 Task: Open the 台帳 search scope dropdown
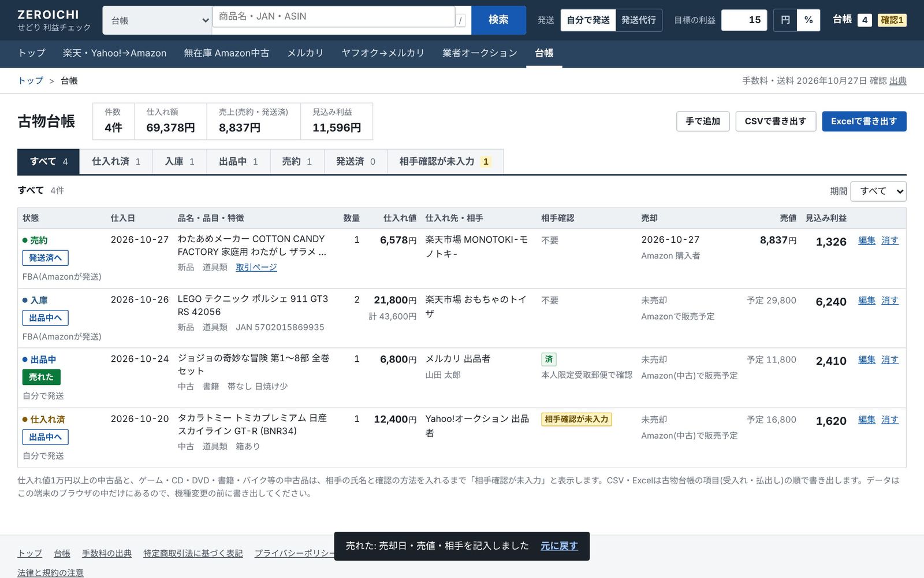(157, 20)
